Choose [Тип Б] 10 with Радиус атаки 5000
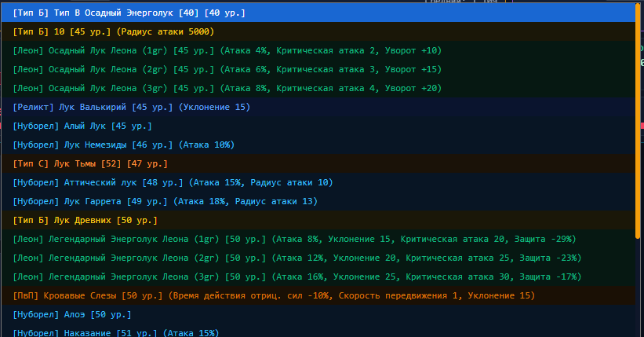This screenshot has width=644, height=337. click(318, 31)
